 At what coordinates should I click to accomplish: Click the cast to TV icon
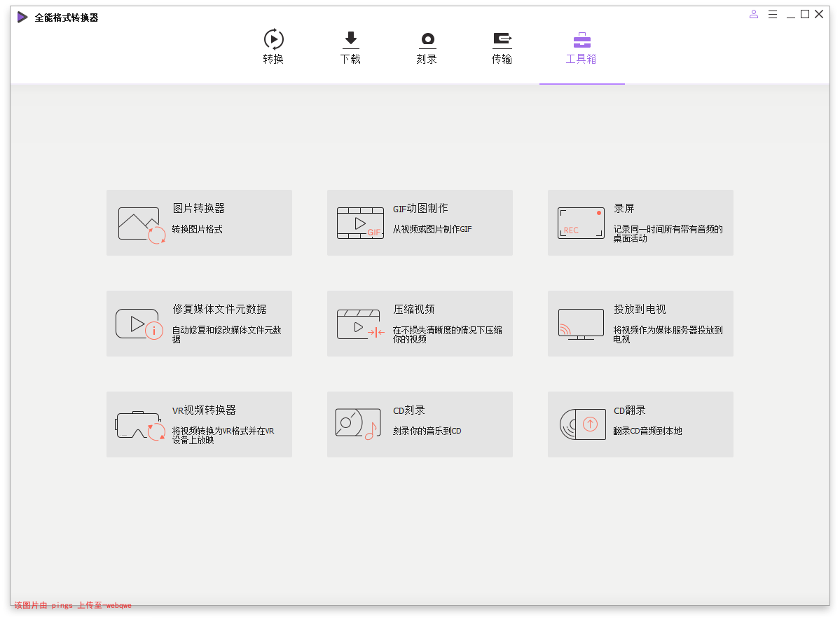click(x=581, y=324)
